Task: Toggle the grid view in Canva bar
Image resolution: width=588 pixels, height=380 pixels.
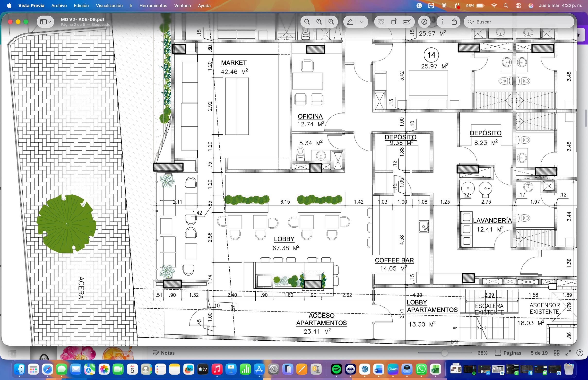Action: [556, 353]
